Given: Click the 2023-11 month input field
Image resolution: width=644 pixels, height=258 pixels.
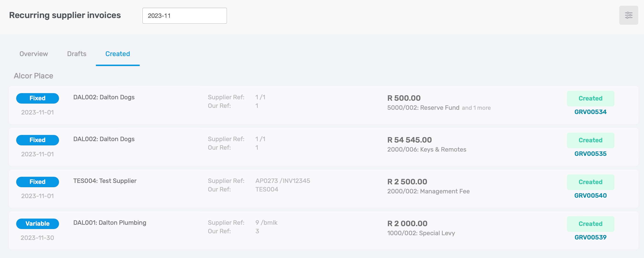Looking at the screenshot, I should (x=184, y=16).
